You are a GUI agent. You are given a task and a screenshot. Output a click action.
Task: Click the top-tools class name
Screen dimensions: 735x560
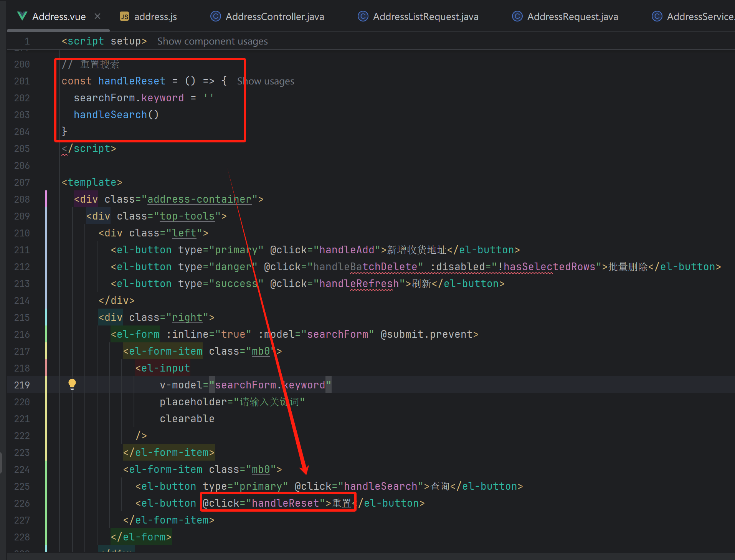[x=187, y=216]
